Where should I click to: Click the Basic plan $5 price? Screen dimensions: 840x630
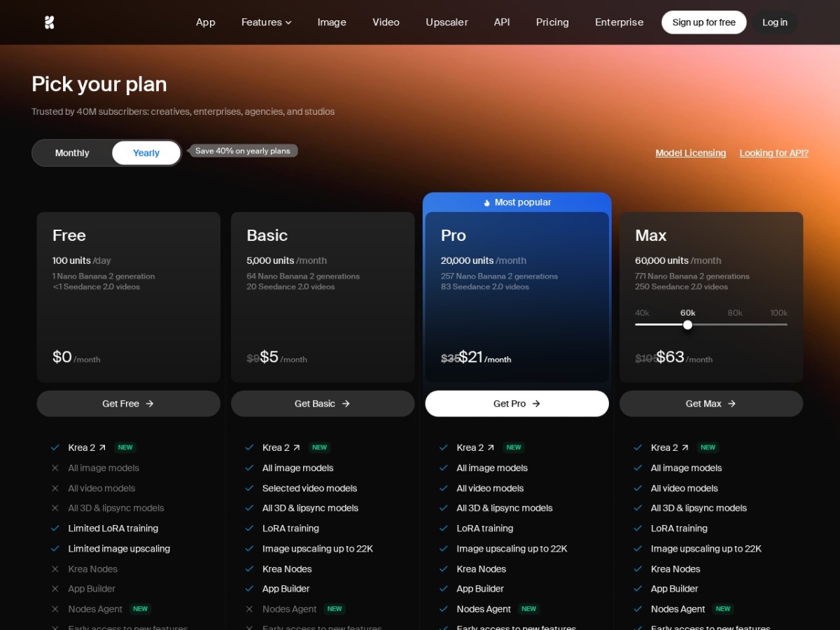269,357
